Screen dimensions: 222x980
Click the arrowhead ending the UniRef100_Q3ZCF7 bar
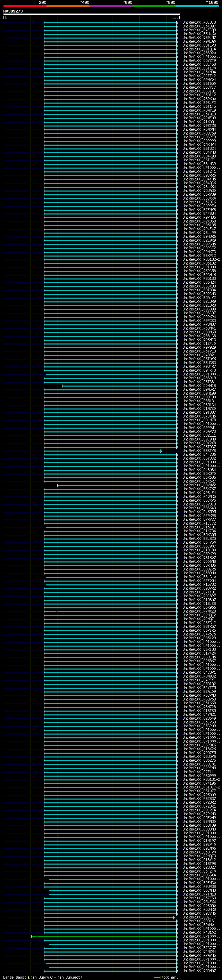[x=174, y=918]
